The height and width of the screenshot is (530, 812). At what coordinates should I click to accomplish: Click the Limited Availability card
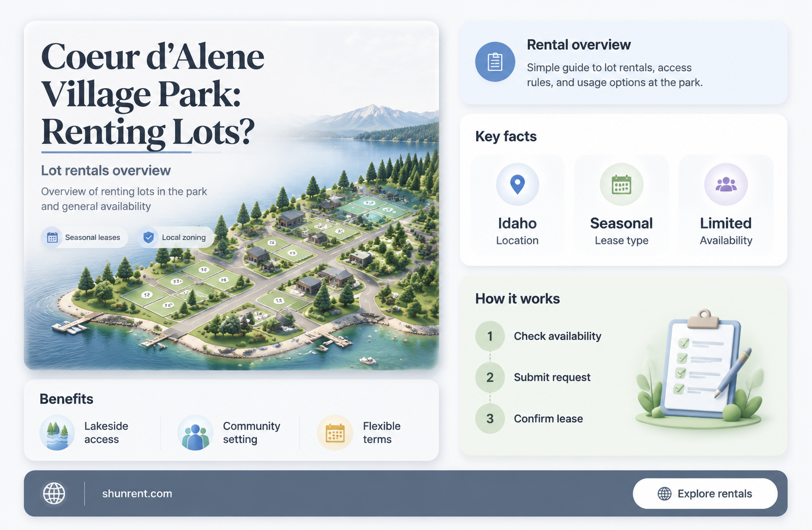point(726,205)
